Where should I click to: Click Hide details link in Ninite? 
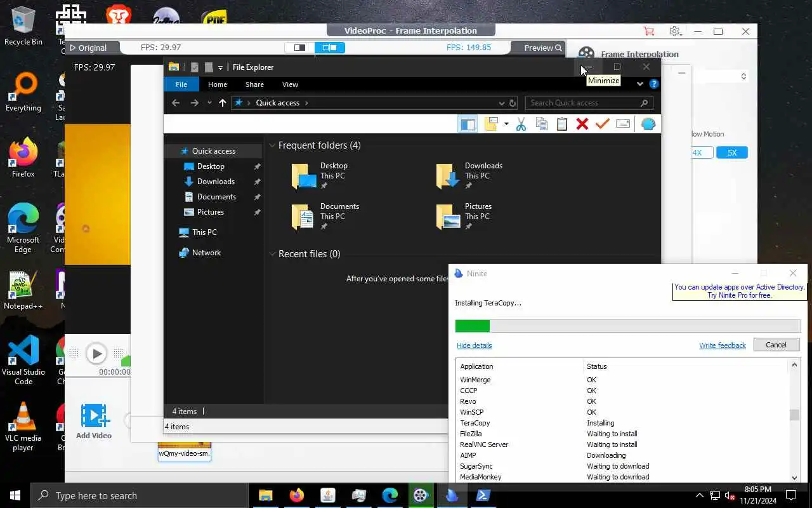pos(474,345)
